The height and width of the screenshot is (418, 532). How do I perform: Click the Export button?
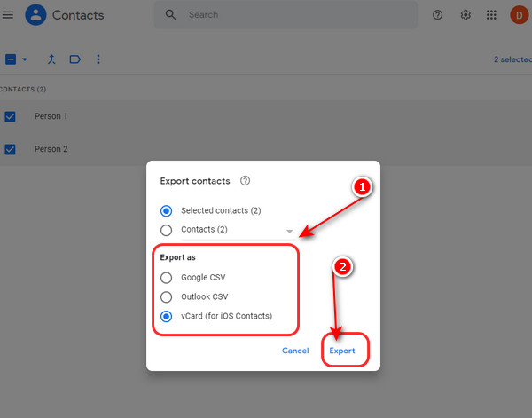coord(342,351)
